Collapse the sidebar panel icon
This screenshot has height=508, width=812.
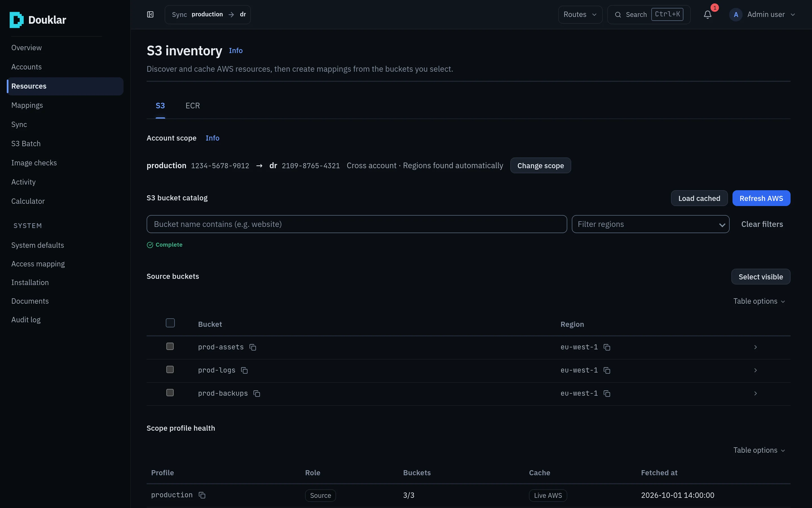[x=150, y=14]
